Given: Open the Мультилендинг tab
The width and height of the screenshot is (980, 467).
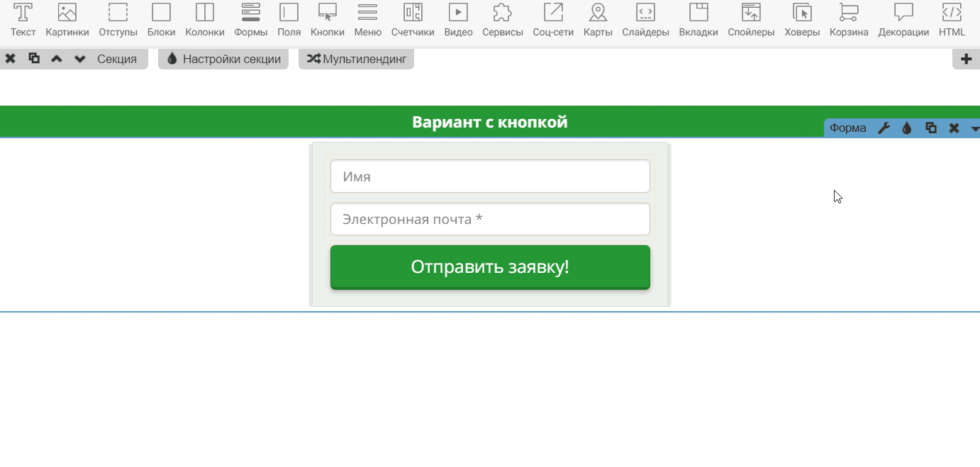Looking at the screenshot, I should 356,59.
